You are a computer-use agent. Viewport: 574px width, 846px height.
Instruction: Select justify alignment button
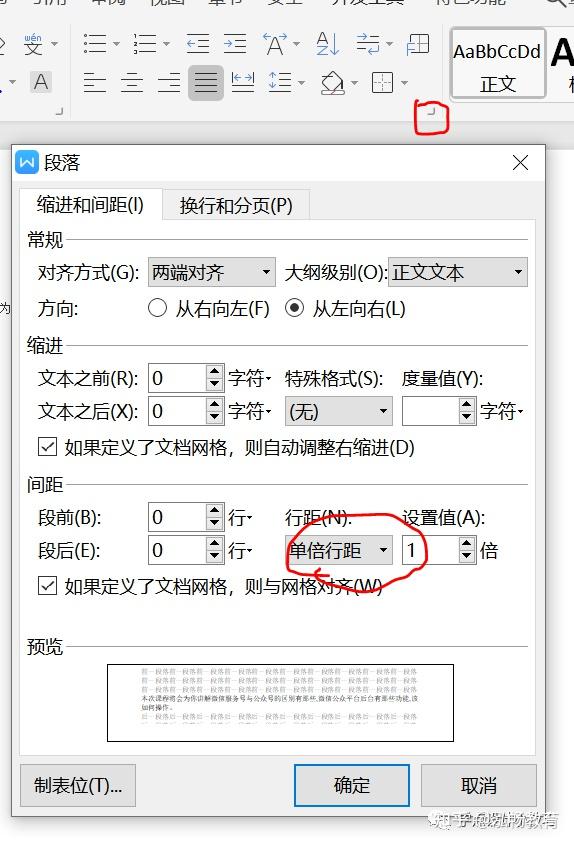[x=206, y=83]
